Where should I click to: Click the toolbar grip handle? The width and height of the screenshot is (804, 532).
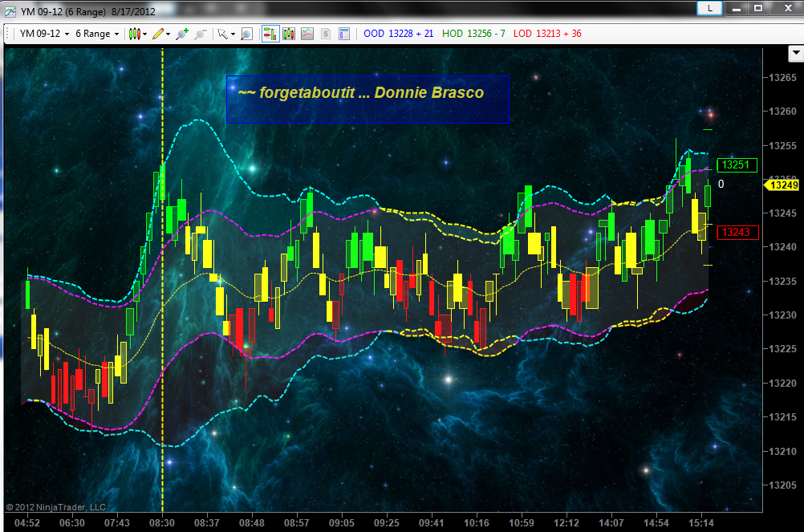(9, 34)
